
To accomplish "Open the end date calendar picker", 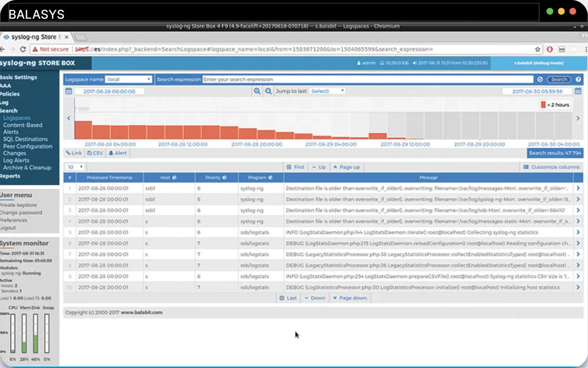I will [x=578, y=91].
